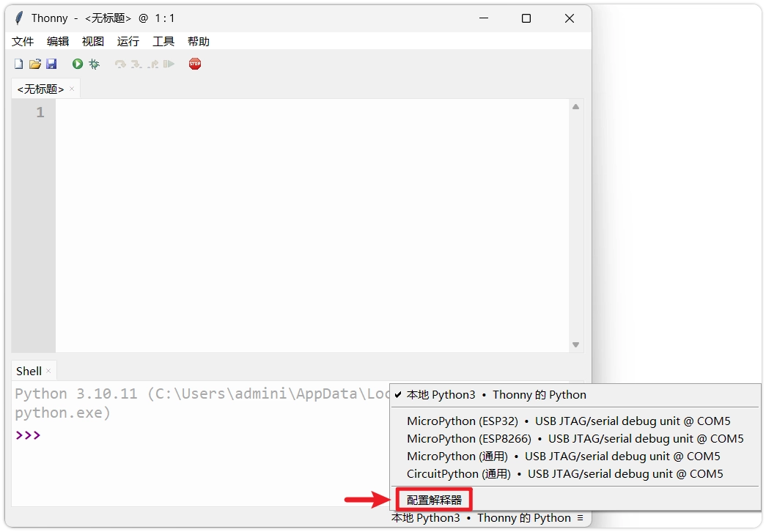This screenshot has height=532, width=766.
Task: Open the 运行 menu
Action: tap(128, 42)
